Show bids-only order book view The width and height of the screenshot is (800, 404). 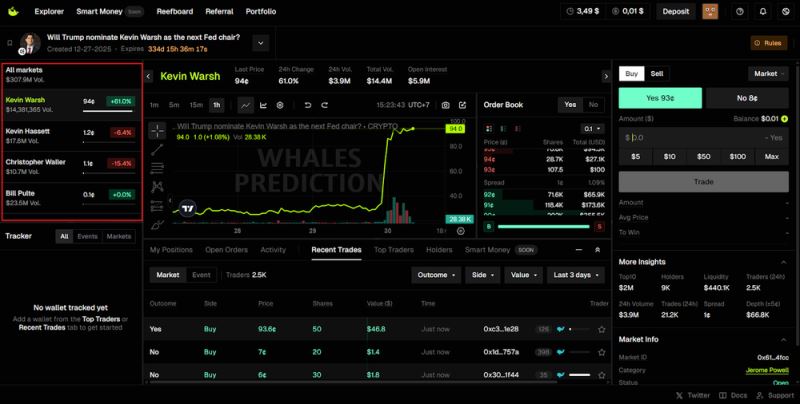click(503, 129)
